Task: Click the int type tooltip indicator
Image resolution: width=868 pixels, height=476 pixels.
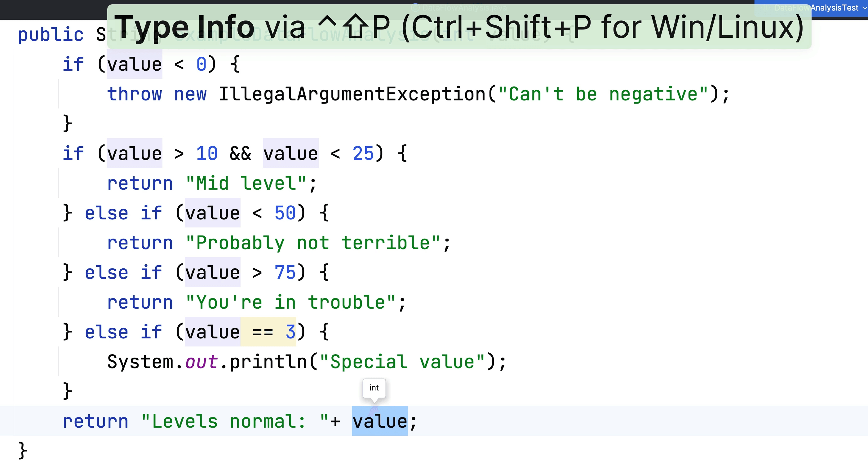Action: [374, 387]
